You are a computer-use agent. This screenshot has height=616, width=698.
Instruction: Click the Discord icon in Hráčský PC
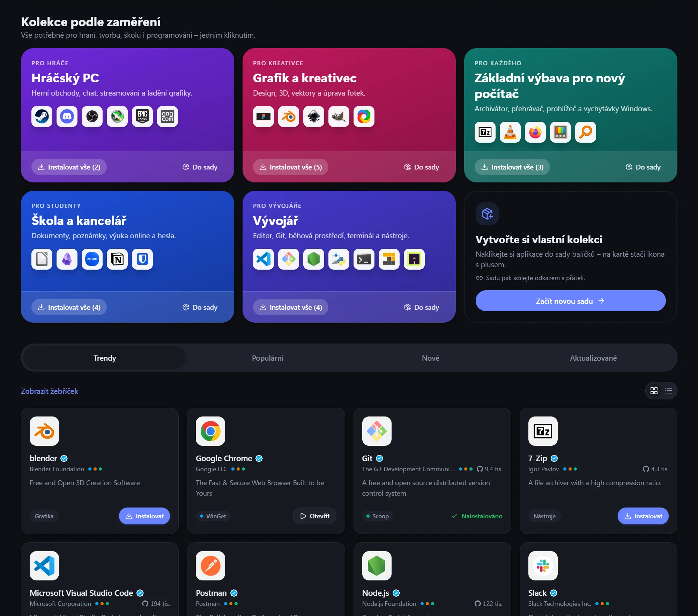tap(67, 117)
